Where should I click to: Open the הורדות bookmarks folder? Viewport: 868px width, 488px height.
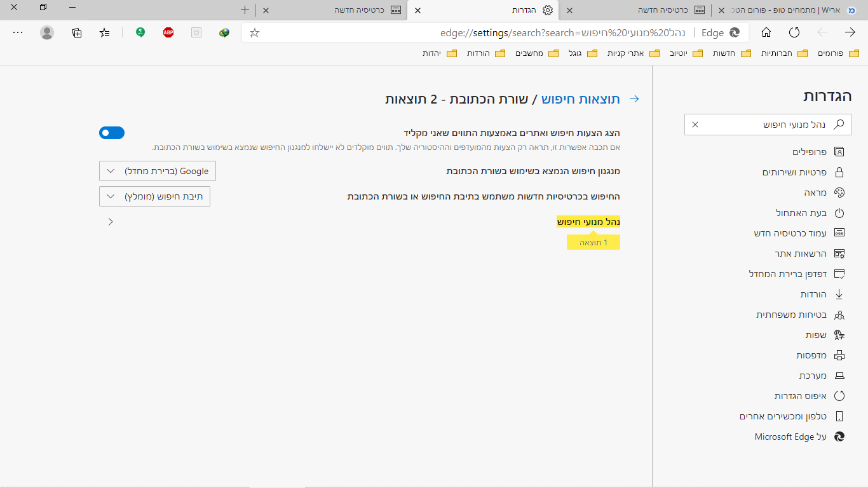coord(487,53)
